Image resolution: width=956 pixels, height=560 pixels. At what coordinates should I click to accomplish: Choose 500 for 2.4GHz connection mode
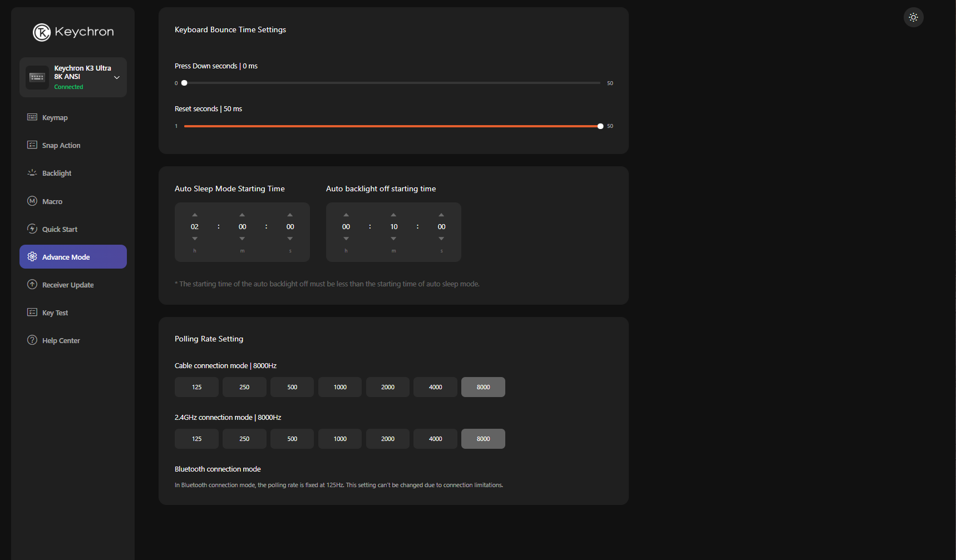click(292, 439)
